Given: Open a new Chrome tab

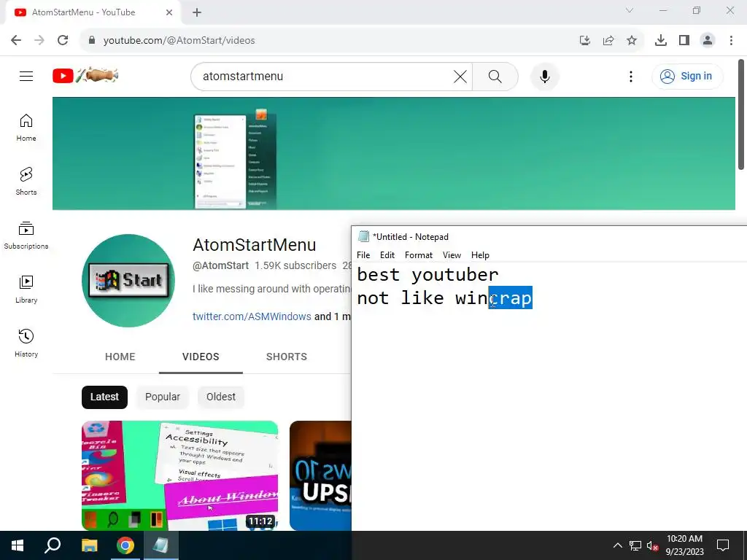Looking at the screenshot, I should [x=197, y=12].
